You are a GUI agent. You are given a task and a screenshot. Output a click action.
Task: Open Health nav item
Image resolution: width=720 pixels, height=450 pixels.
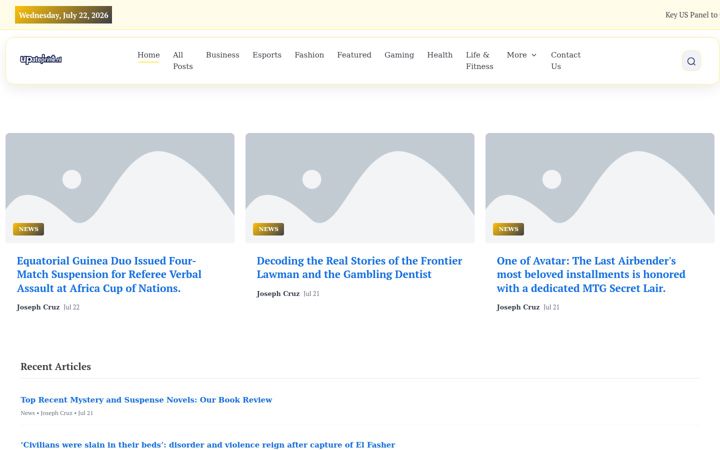(x=439, y=55)
